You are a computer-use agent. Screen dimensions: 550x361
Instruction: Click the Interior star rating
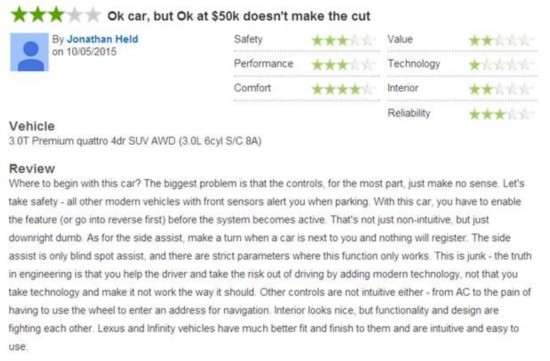tap(501, 89)
